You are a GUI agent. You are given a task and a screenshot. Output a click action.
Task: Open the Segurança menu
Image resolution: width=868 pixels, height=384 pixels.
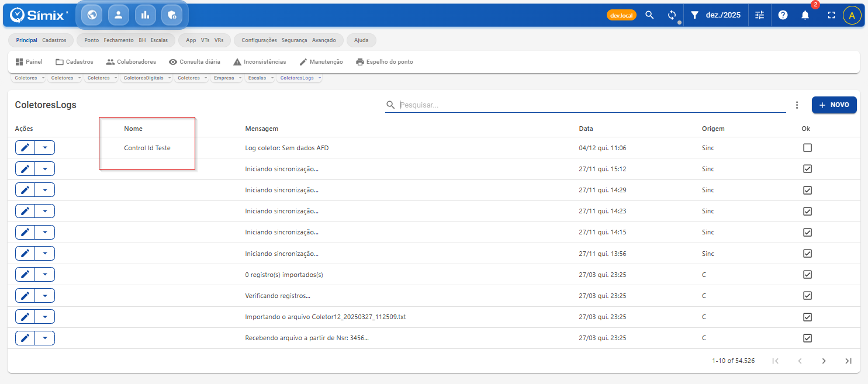pyautogui.click(x=294, y=40)
